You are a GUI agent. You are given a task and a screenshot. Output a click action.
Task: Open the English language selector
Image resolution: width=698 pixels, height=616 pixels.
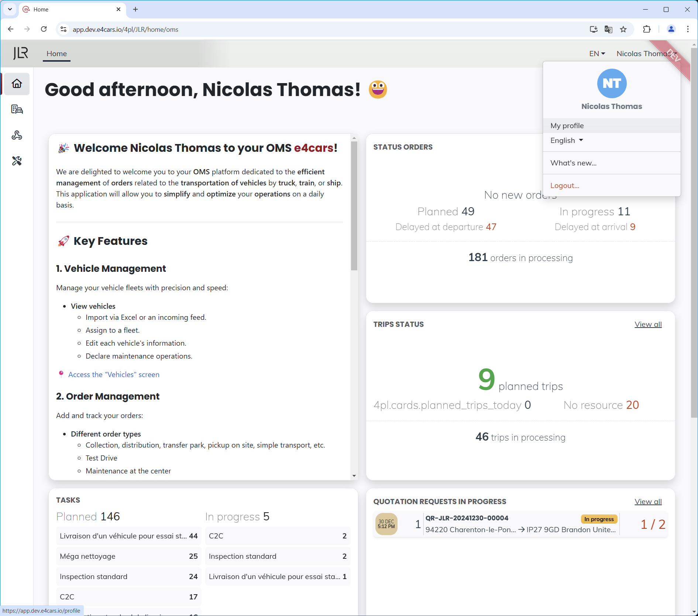point(567,141)
